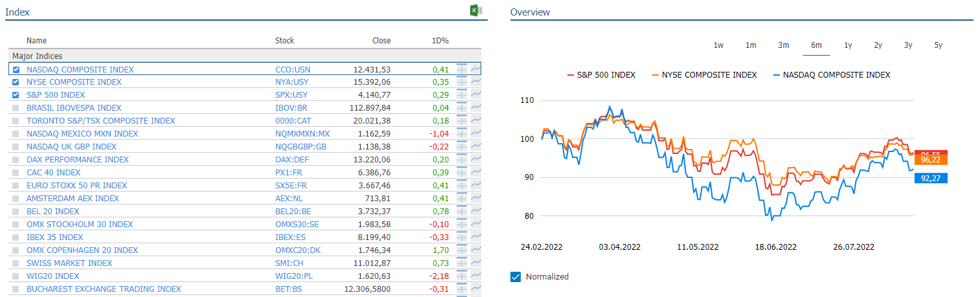
Task: Switch chart range to 3y
Action: [x=908, y=45]
